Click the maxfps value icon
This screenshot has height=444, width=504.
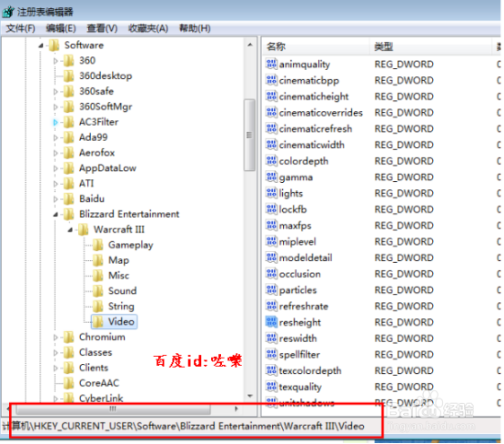coord(271,225)
